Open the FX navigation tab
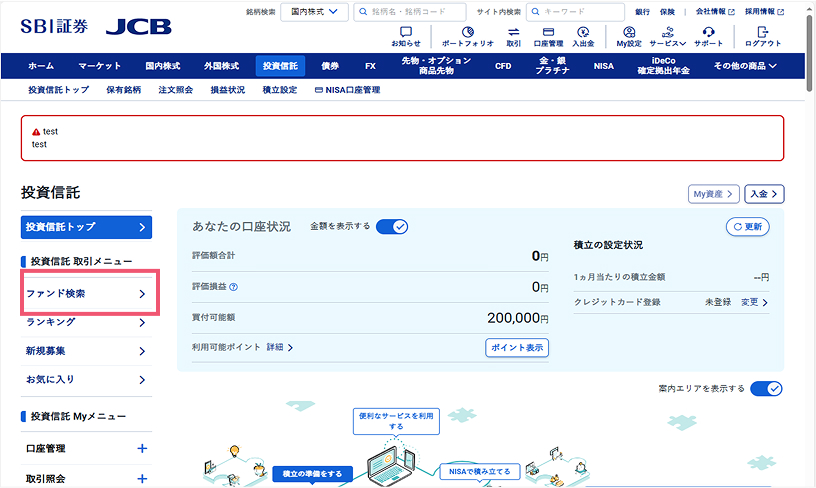The image size is (816, 488). [x=370, y=66]
